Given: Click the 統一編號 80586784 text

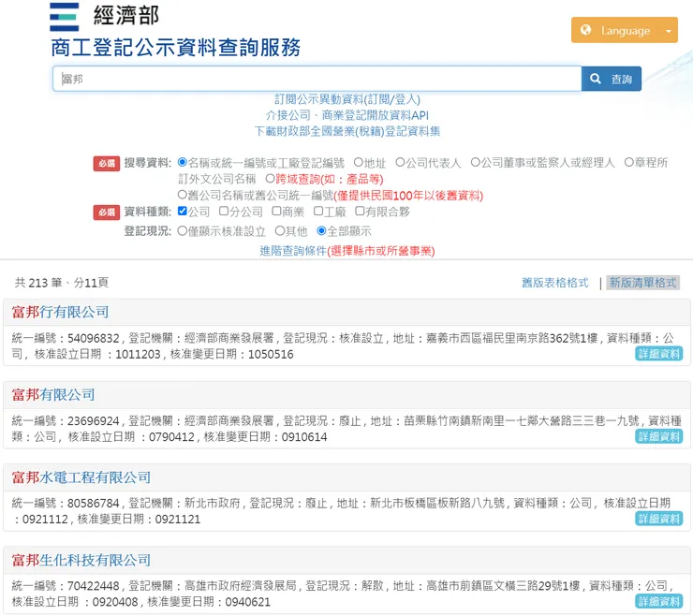Looking at the screenshot, I should point(66,503).
